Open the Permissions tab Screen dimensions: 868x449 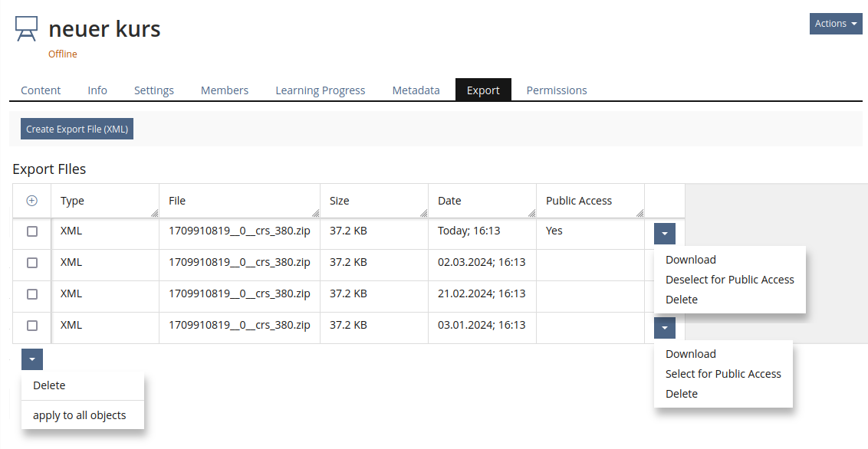tap(556, 90)
